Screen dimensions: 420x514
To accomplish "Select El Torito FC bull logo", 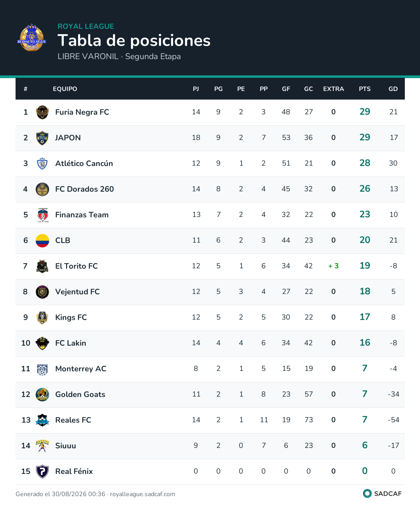I will 42,266.
